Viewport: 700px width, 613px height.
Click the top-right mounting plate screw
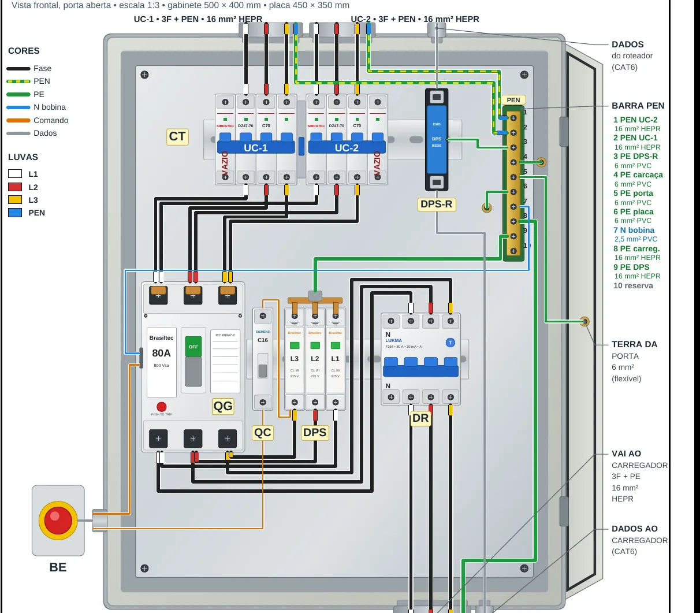point(524,75)
